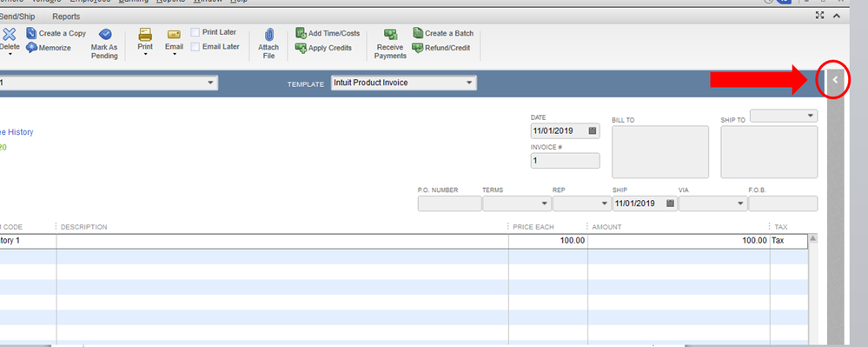Viewport: 868px width, 347px height.
Task: Open the customer job dropdown arrow
Action: (210, 83)
